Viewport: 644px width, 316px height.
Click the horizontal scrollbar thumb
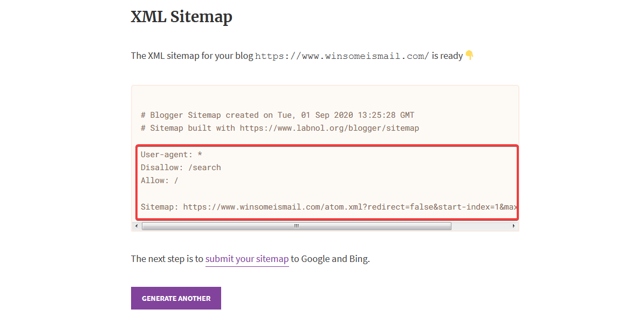coord(296,226)
